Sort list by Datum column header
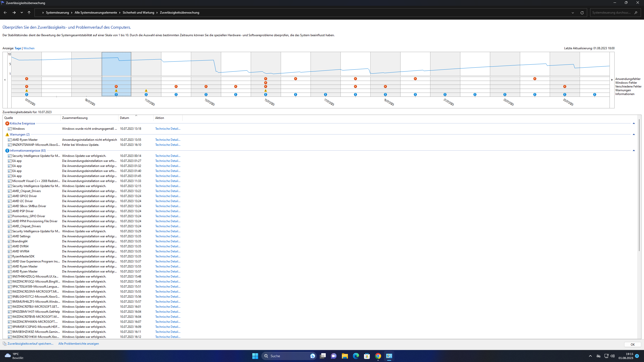644x362 pixels. point(125,118)
